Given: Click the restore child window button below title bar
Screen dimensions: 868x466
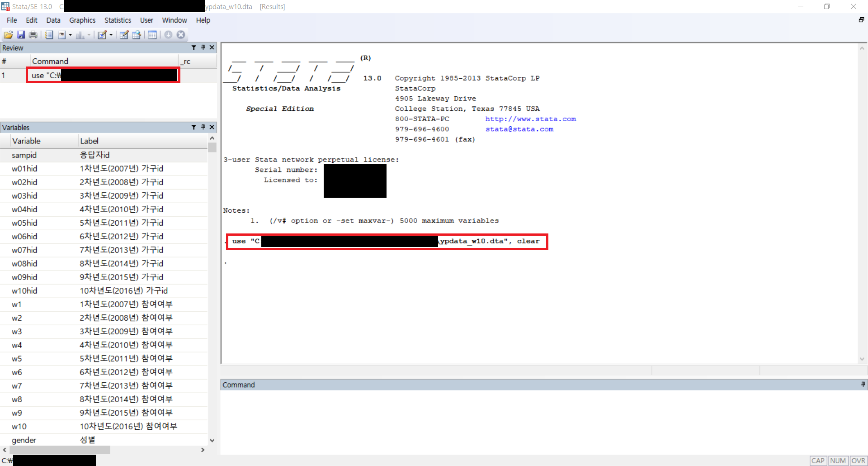Looking at the screenshot, I should (861, 20).
